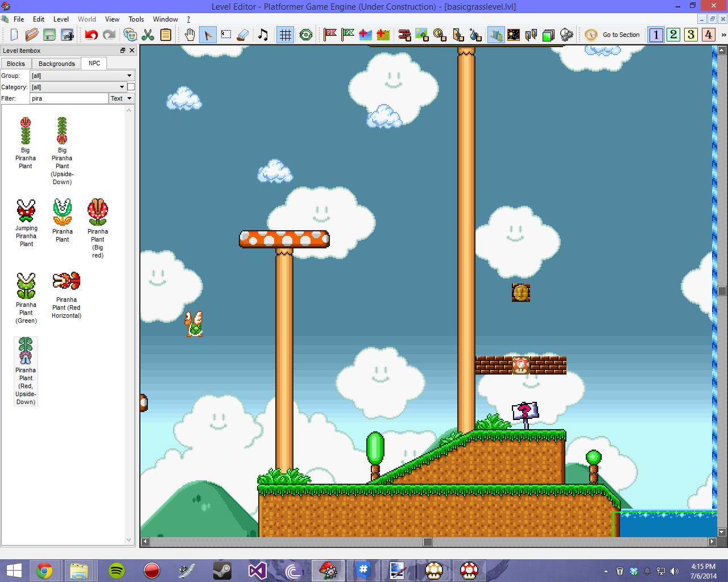The image size is (728, 582).
Task: Expand the toolbar overflow chevron
Action: coord(723,35)
